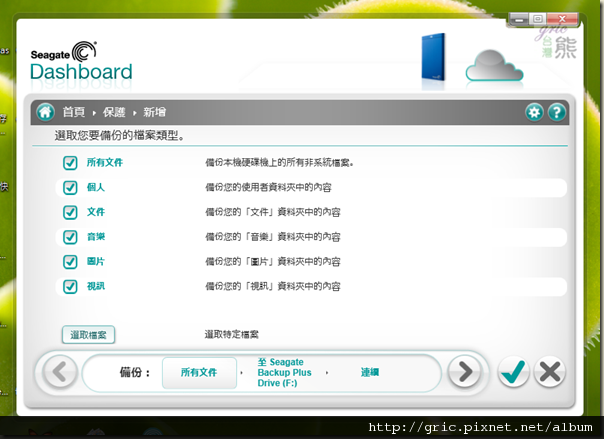604x439 pixels.
Task: Select the 至 Seagate Backup Plus Drive (F:) step
Action: click(285, 372)
